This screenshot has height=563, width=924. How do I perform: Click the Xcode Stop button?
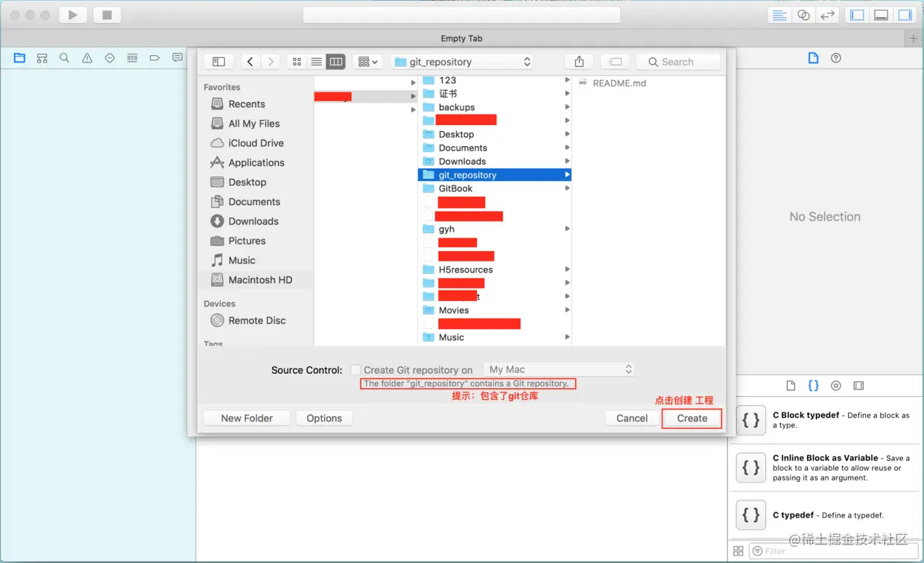[107, 15]
